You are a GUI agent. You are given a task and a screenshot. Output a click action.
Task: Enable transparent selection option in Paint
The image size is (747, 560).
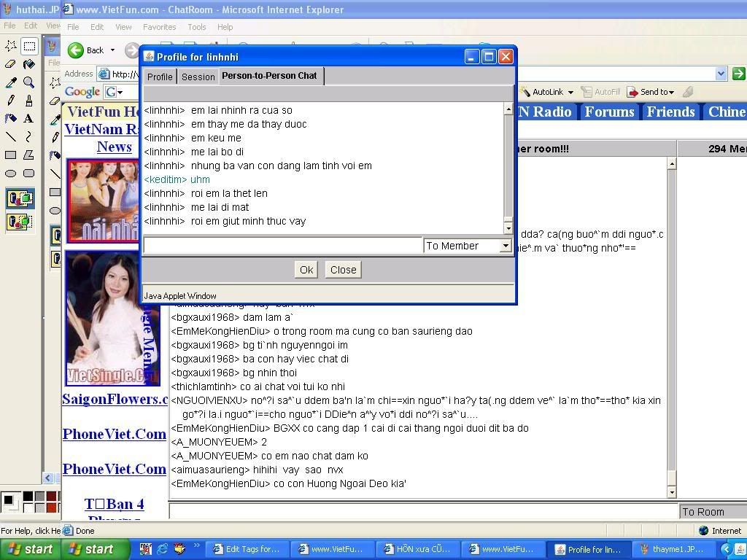click(20, 222)
